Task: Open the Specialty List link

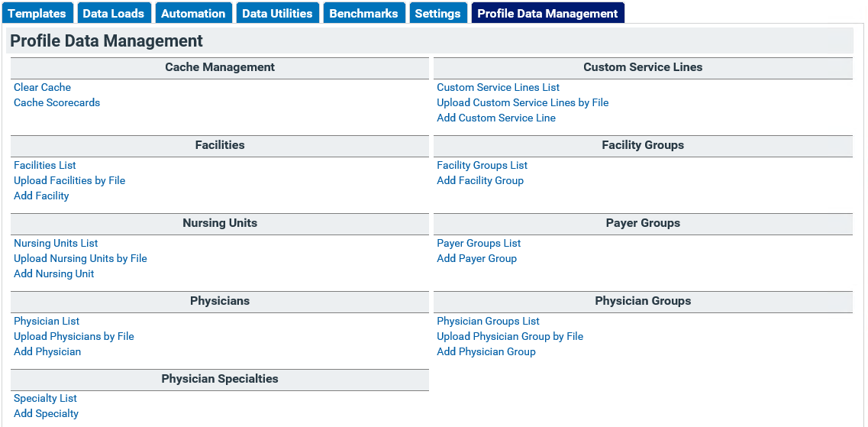Action: click(x=45, y=398)
